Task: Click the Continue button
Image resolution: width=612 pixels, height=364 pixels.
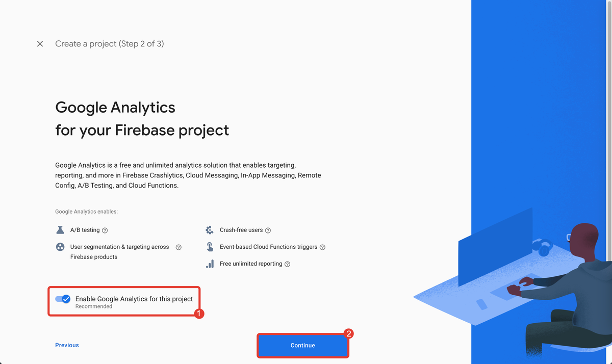Action: pos(303,345)
